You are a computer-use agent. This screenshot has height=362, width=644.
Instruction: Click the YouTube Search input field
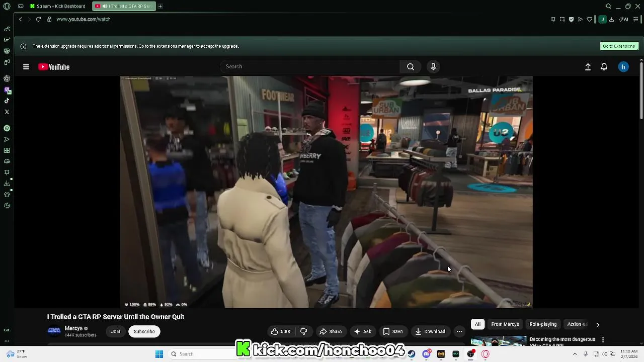click(310, 66)
